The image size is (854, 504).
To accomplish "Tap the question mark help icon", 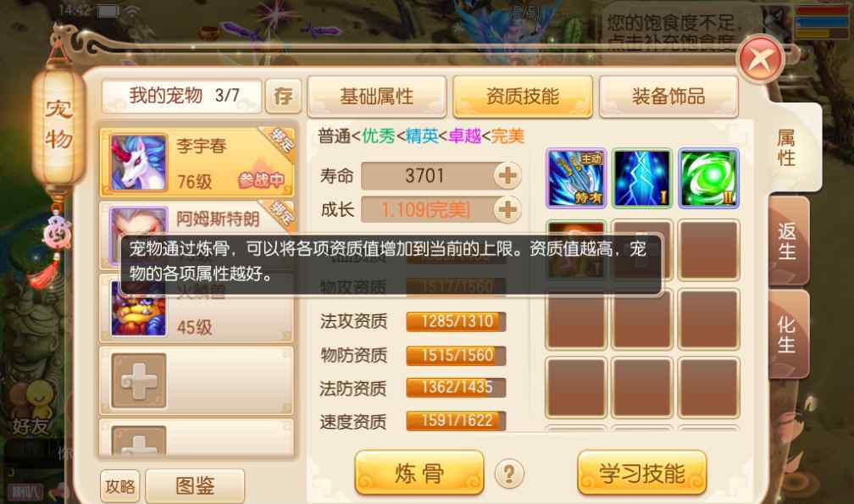I will coord(509,474).
